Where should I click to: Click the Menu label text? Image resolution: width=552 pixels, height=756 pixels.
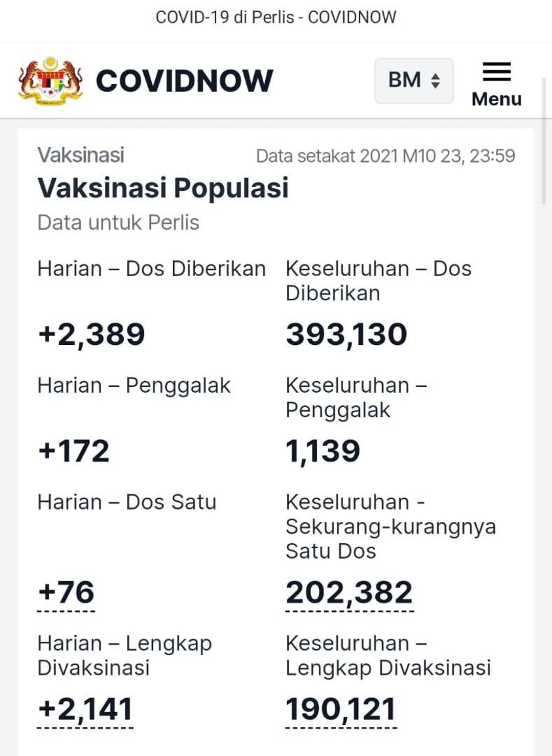(496, 99)
